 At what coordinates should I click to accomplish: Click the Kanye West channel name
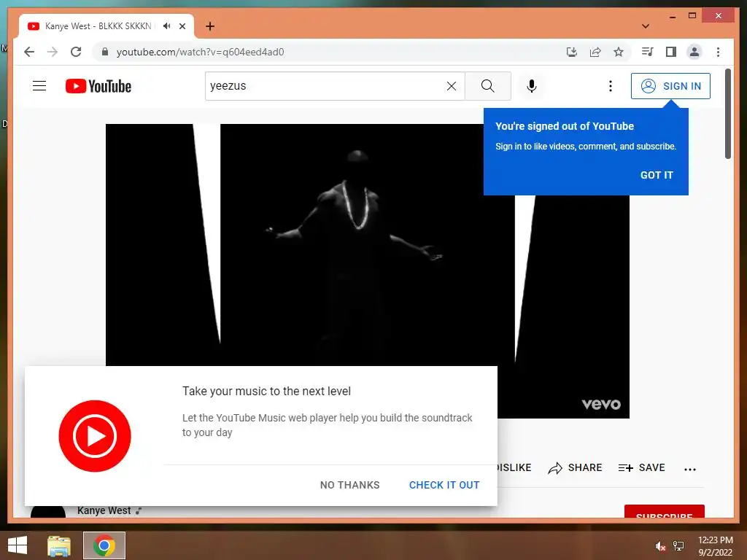pos(104,510)
